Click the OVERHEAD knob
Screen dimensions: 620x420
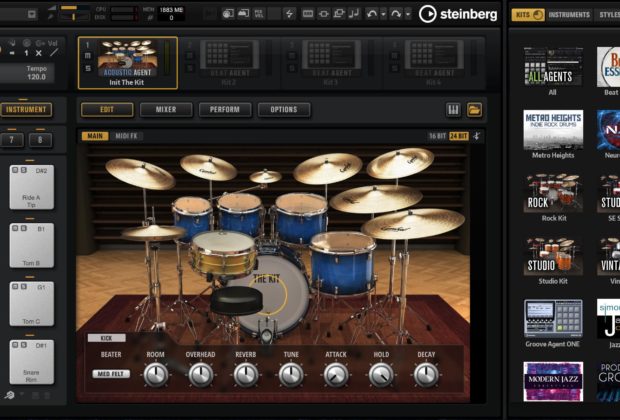coord(201,375)
